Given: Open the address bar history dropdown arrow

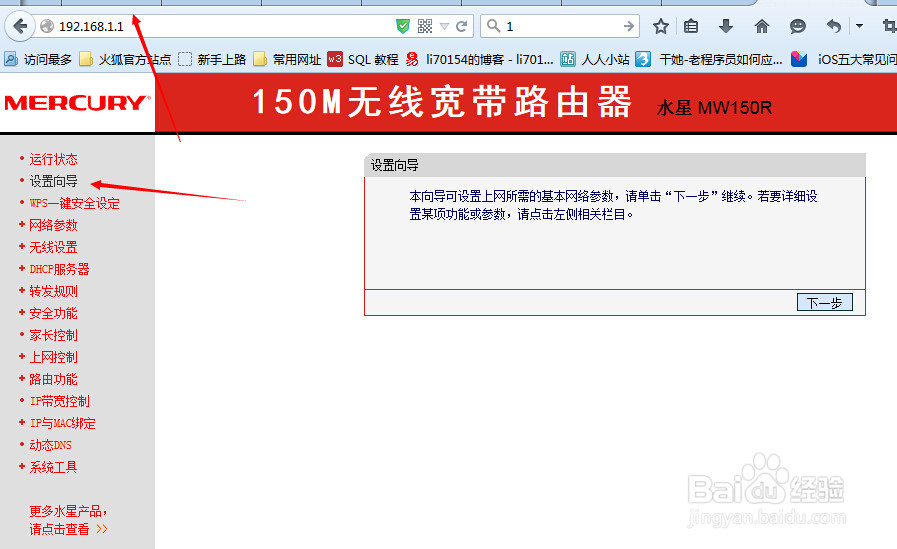Looking at the screenshot, I should (444, 26).
